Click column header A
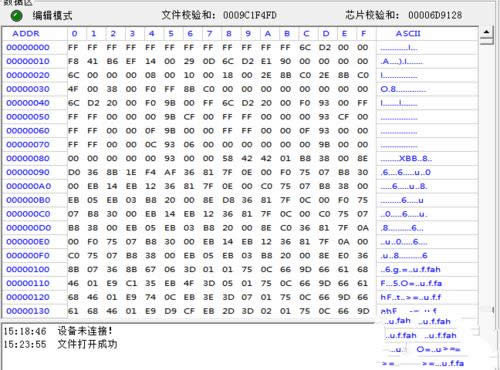 tap(267, 34)
